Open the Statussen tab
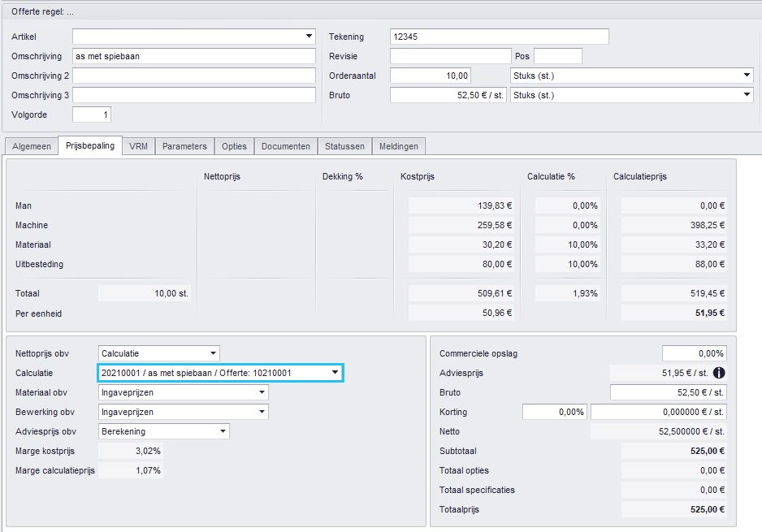The width and height of the screenshot is (762, 532). (344, 146)
